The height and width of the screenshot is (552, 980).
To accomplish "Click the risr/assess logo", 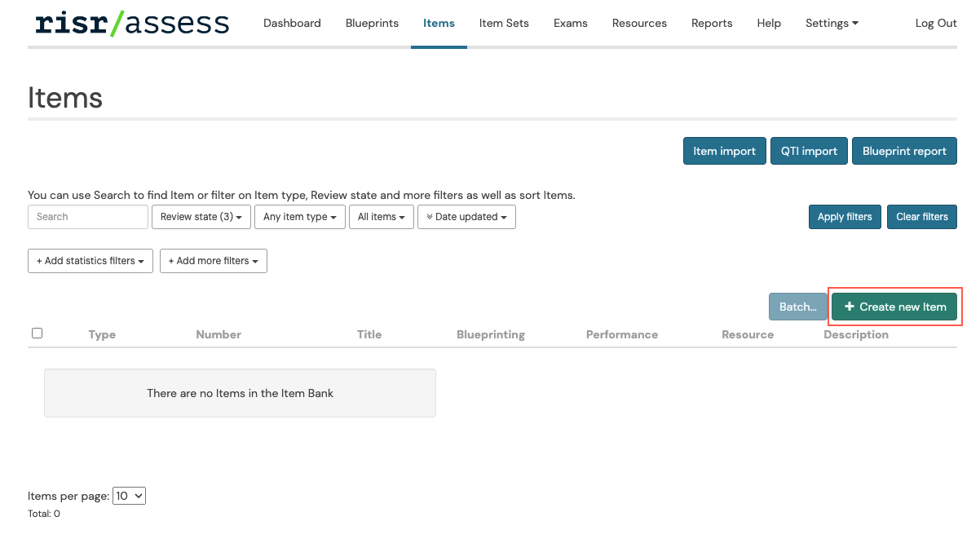I will click(132, 24).
